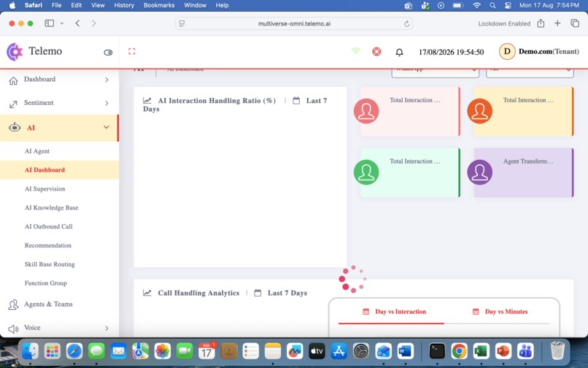The image size is (588, 368).
Task: Click the AI robot icon in sidebar
Action: (15, 127)
